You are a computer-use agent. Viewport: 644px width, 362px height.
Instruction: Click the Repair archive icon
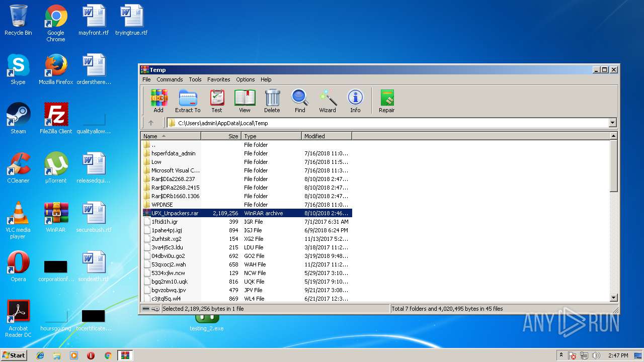pos(387,101)
